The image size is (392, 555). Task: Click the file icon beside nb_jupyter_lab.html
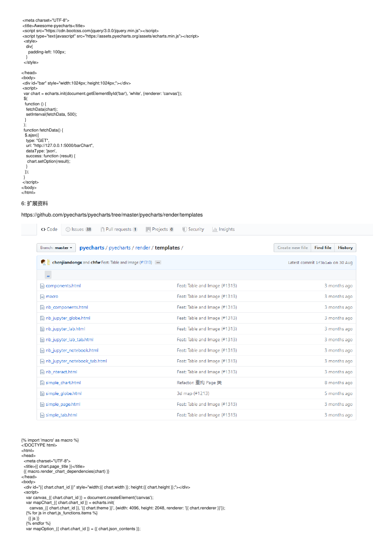point(42,329)
